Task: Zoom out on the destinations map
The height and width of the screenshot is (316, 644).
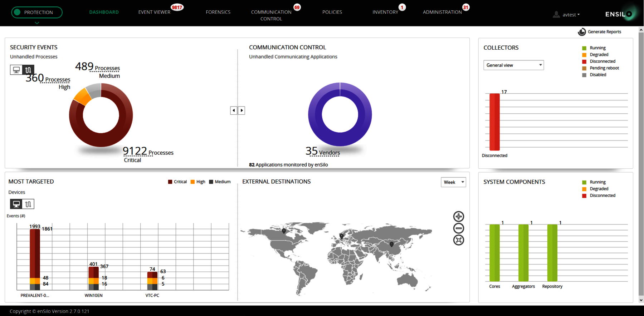Action: (458, 228)
